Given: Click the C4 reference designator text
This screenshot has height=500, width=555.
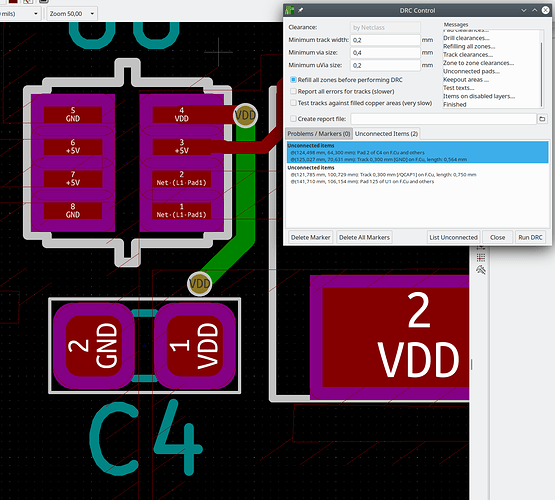Looking at the screenshot, I should 146,438.
